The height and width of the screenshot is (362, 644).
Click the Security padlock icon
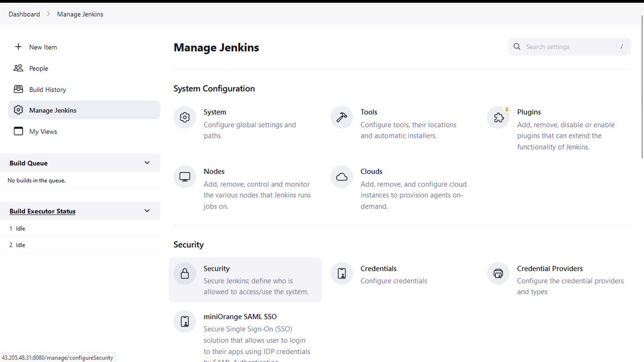click(x=184, y=274)
